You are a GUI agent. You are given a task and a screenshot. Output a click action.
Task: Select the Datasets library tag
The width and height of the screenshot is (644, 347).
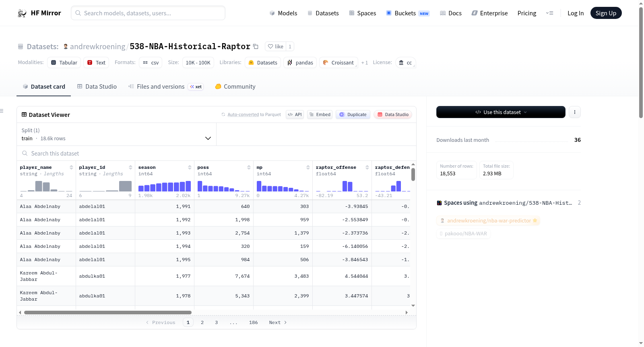pos(263,62)
